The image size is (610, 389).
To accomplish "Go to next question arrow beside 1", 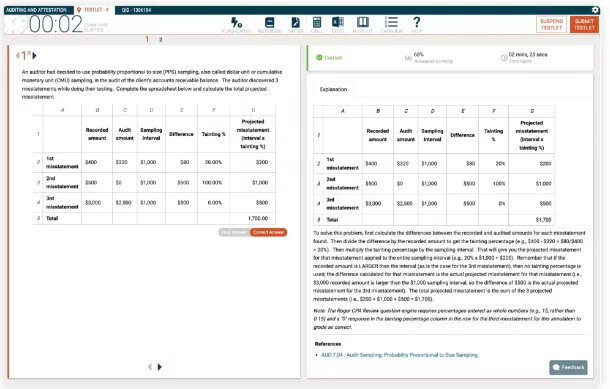I will [x=34, y=56].
